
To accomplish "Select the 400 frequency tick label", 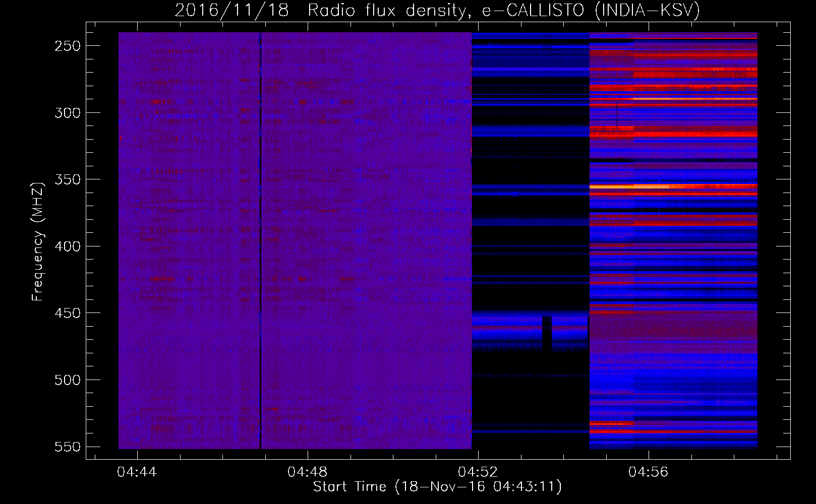I will click(68, 246).
